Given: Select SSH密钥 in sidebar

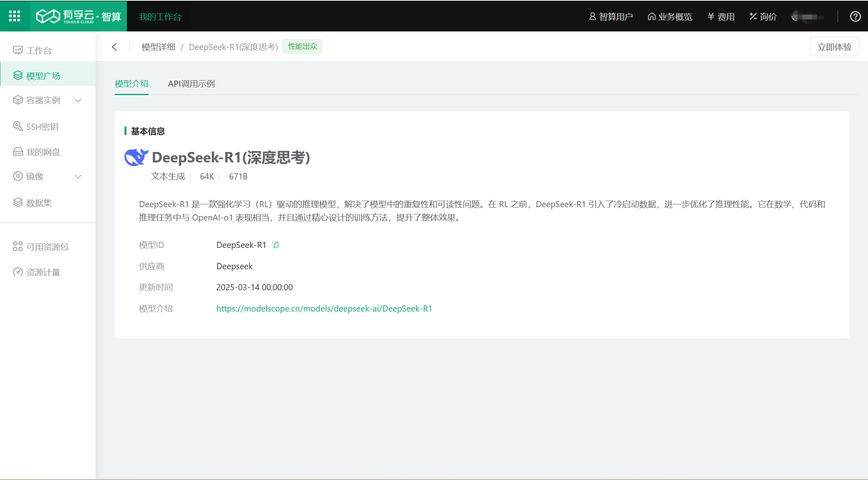Looking at the screenshot, I should click(48, 126).
